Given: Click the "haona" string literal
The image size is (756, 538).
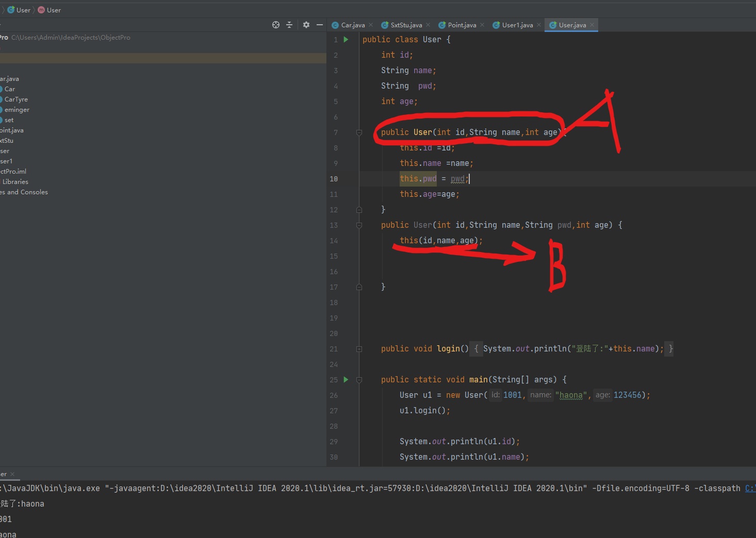Looking at the screenshot, I should coord(571,395).
